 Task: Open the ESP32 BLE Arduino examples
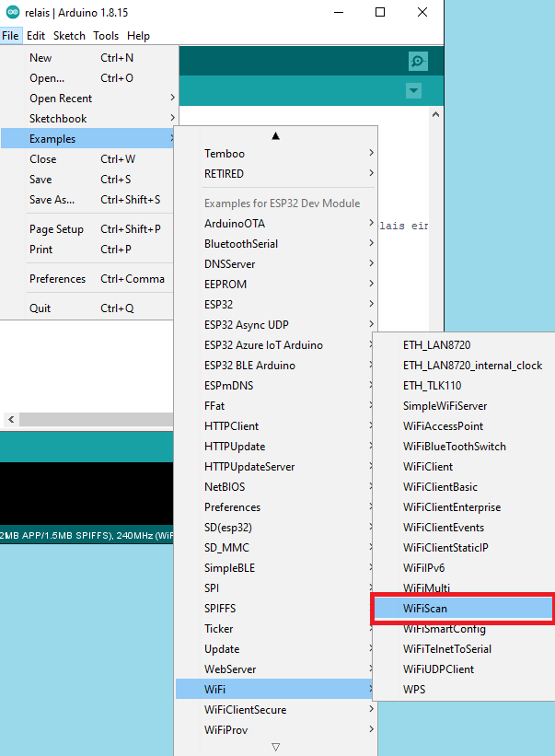[x=274, y=366]
